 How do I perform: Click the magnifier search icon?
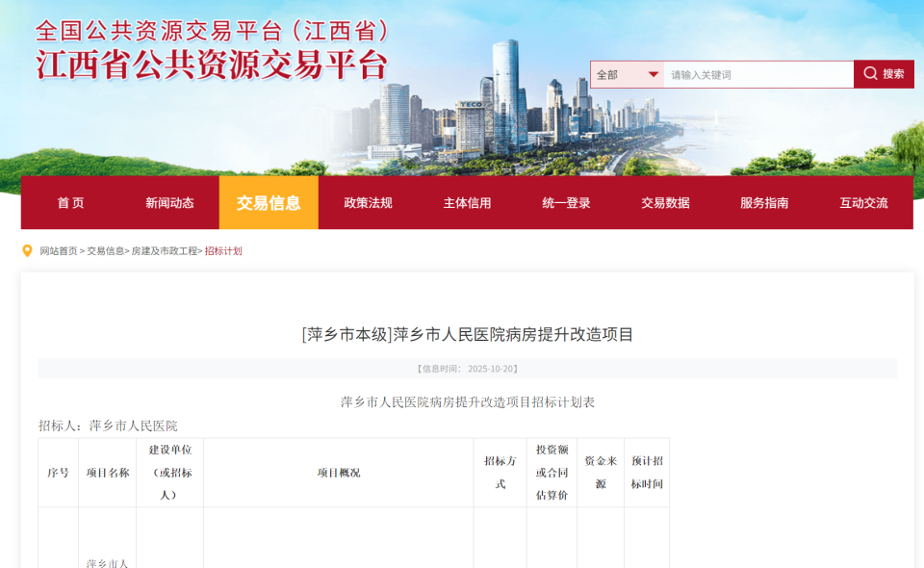[871, 73]
